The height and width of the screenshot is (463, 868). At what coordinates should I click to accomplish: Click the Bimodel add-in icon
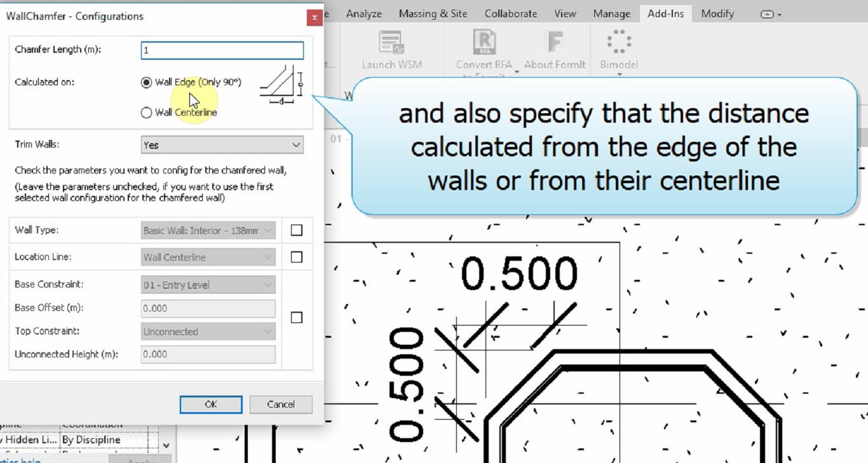(x=618, y=42)
